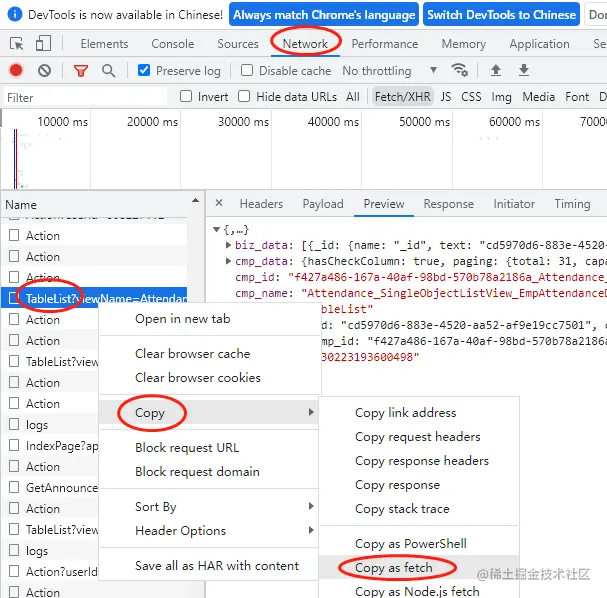The height and width of the screenshot is (598, 607).
Task: Collapse the root JSON object in Preview
Action: point(216,229)
